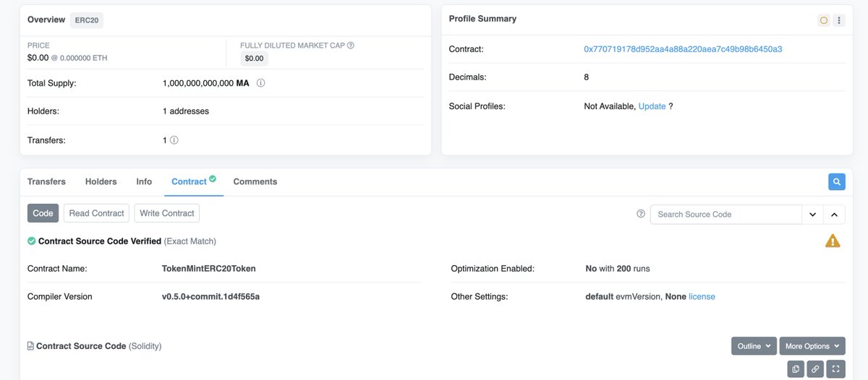Open the license link
Screen dimensions: 868x380
coord(702,297)
